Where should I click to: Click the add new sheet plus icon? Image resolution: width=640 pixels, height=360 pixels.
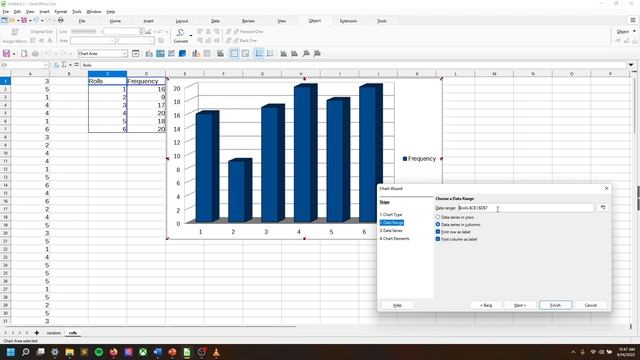pyautogui.click(x=37, y=333)
